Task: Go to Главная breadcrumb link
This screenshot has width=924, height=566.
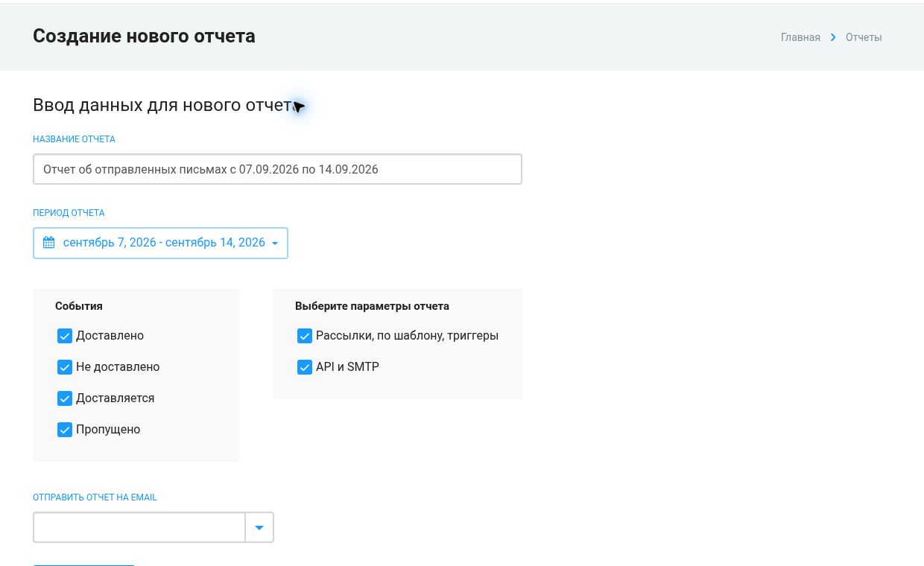Action: pos(800,37)
